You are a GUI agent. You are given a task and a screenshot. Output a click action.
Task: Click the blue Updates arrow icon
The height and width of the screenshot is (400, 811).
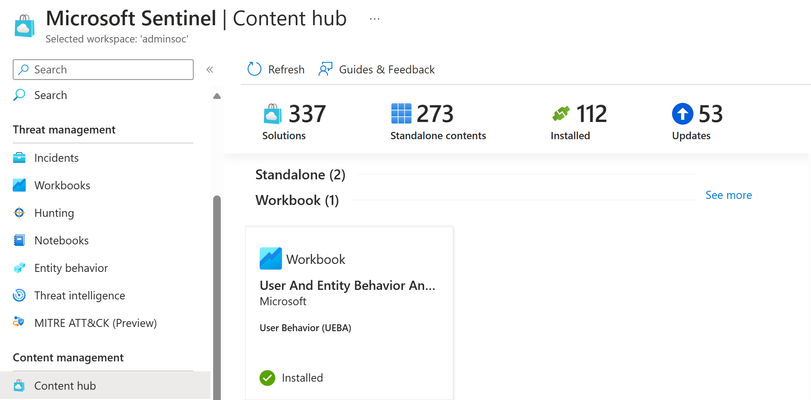[682, 114]
